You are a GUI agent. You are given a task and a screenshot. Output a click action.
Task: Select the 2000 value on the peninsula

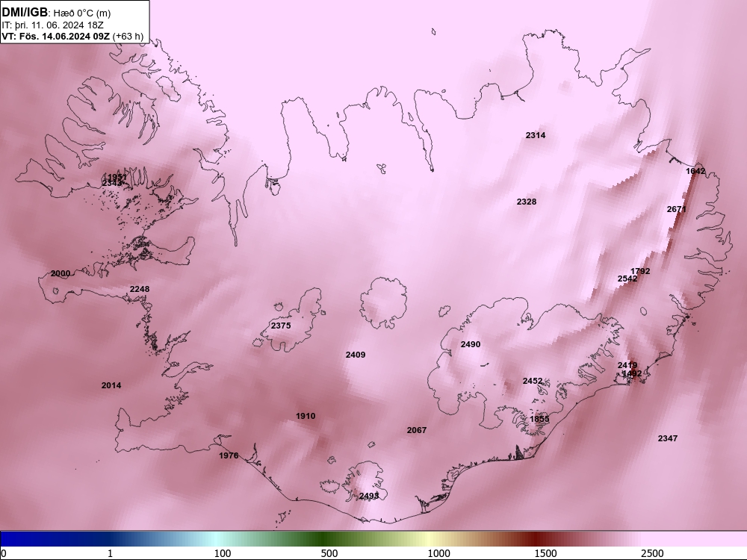pos(61,273)
